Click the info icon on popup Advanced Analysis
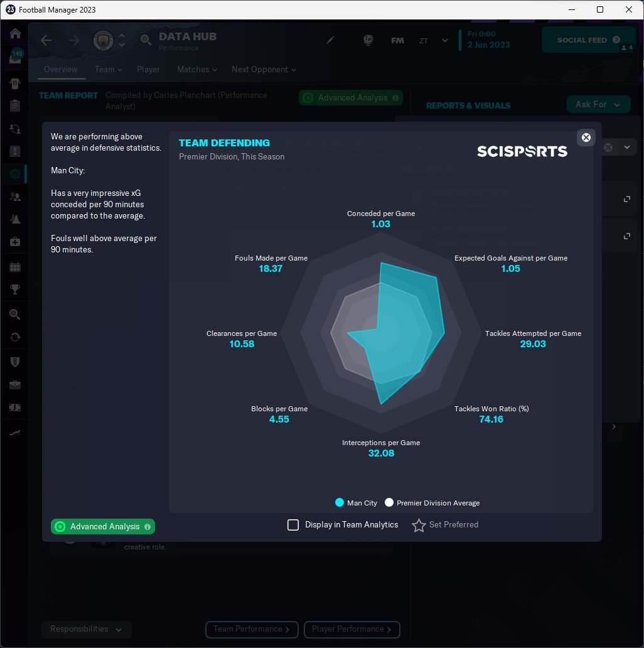This screenshot has width=644, height=648. pos(148,526)
